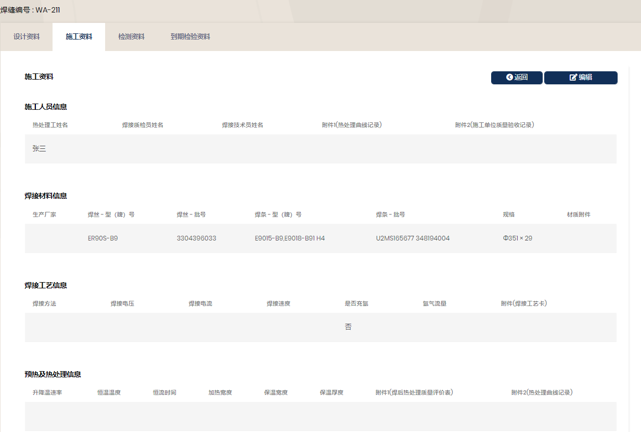Select electrode model E9015-B9,E9018-B91 H4
This screenshot has height=432, width=641.
[290, 238]
